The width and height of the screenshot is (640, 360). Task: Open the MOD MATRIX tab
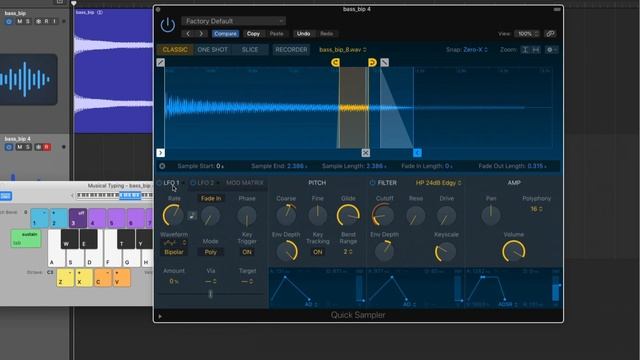245,183
